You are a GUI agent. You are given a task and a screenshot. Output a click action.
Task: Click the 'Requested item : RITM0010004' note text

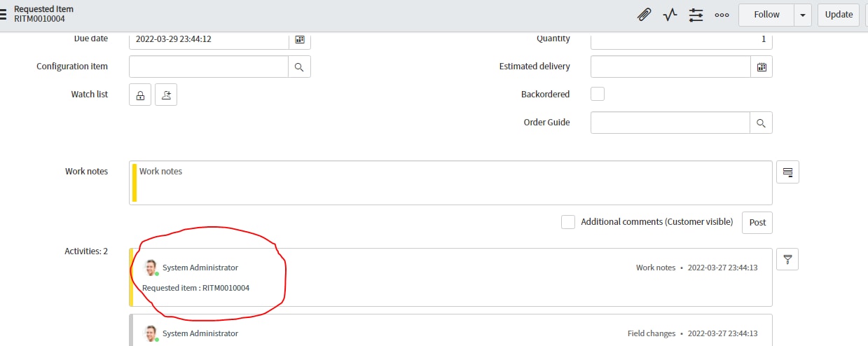tap(195, 288)
